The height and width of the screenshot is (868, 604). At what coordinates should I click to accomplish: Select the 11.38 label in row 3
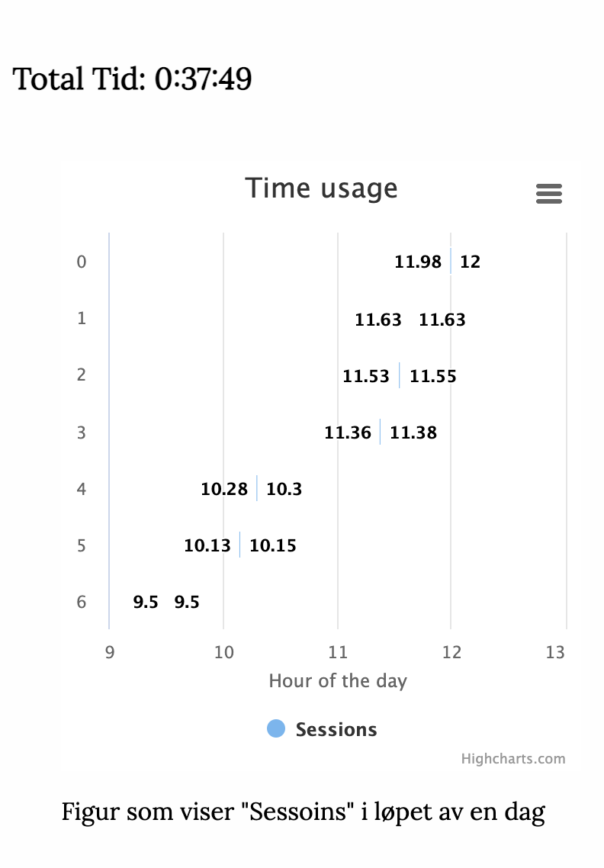pyautogui.click(x=413, y=432)
